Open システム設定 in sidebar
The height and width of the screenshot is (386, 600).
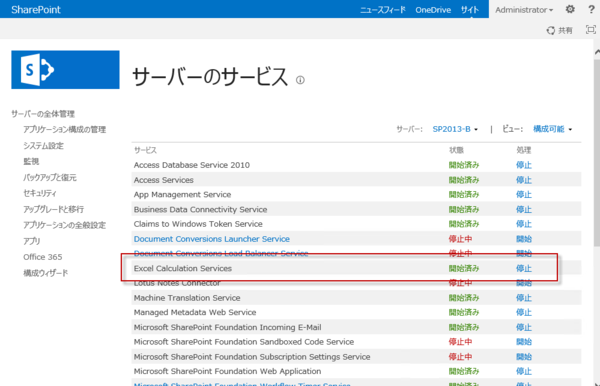pyautogui.click(x=44, y=146)
